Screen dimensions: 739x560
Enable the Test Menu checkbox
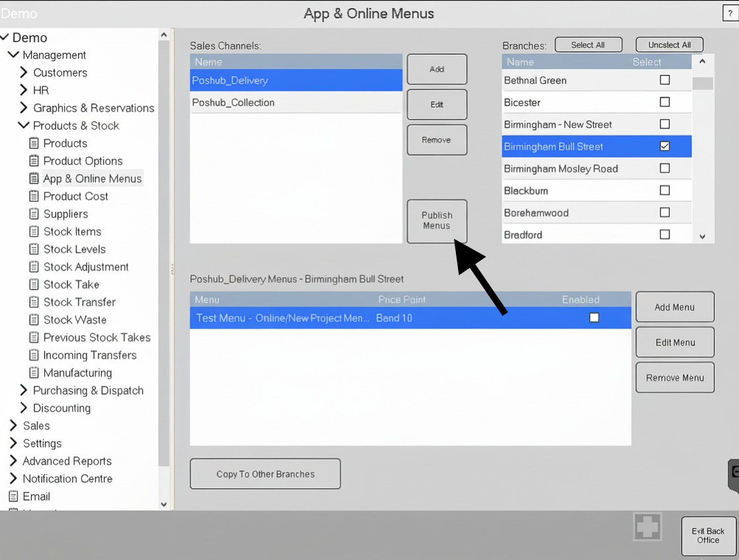(594, 317)
